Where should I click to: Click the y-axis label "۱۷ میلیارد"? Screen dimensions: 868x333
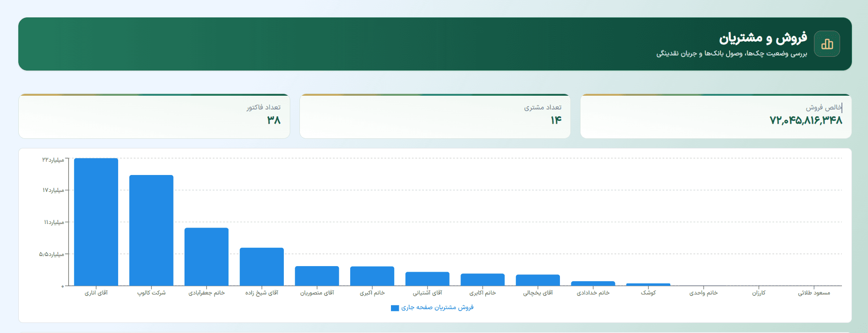click(x=53, y=190)
